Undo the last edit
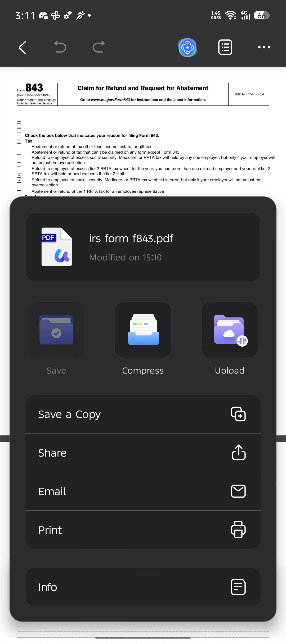Screen dimensions: 286x644 [x=60, y=47]
